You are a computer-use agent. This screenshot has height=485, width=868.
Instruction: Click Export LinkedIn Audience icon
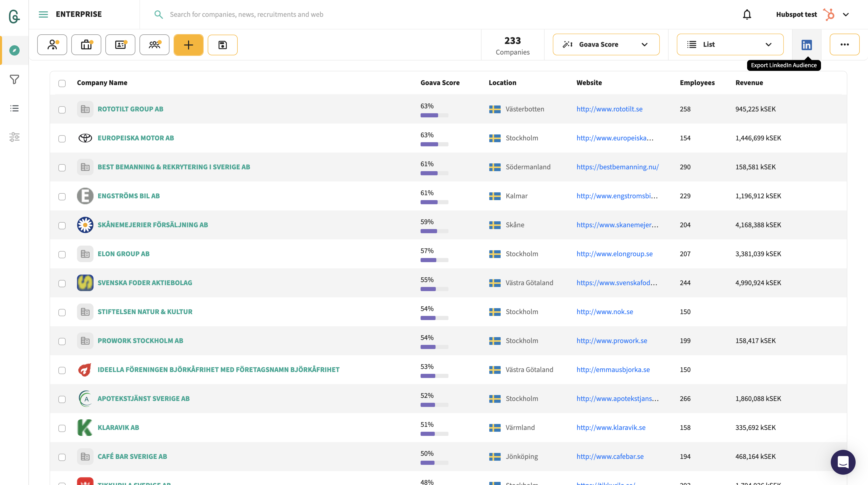tap(806, 44)
